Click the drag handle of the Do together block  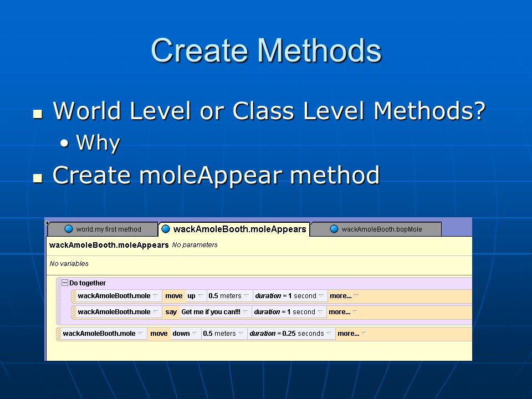(59, 300)
